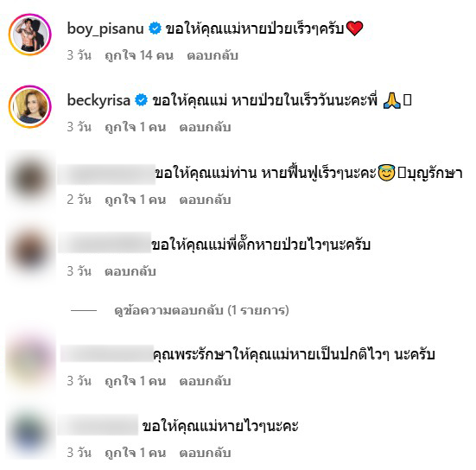Viewport: 476px width, 470px height.
Task: Click the halo smiley emoji in third comment
Action: (x=386, y=173)
